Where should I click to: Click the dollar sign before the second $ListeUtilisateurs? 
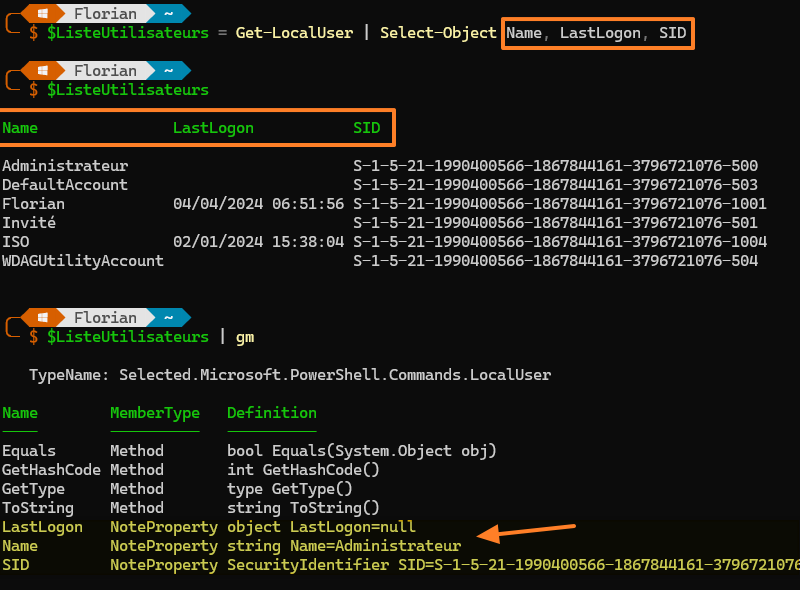pyautogui.click(x=33, y=89)
